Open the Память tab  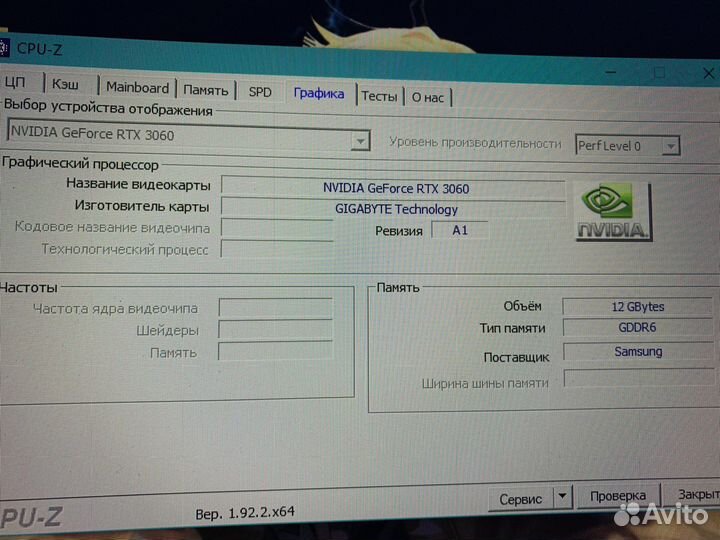click(205, 90)
